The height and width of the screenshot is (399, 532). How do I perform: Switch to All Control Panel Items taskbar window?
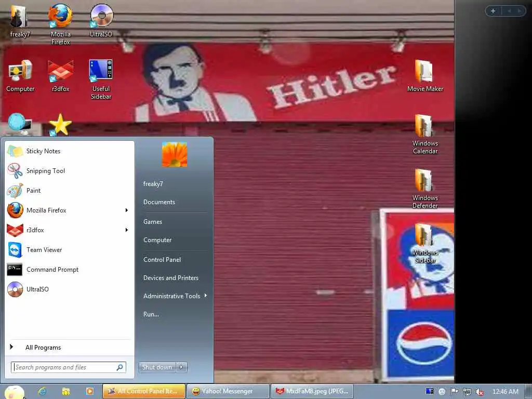(x=144, y=391)
